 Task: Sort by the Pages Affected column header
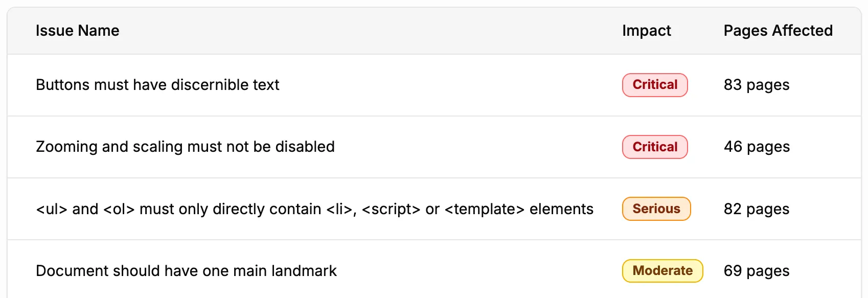pyautogui.click(x=778, y=31)
